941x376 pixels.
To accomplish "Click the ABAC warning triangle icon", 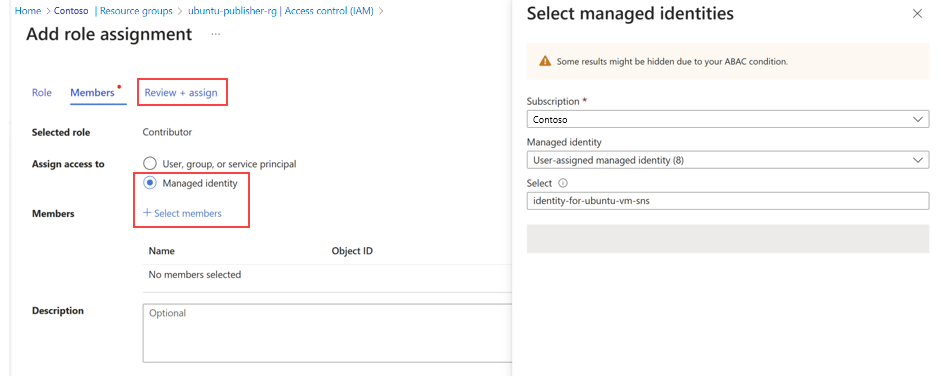I will 545,61.
